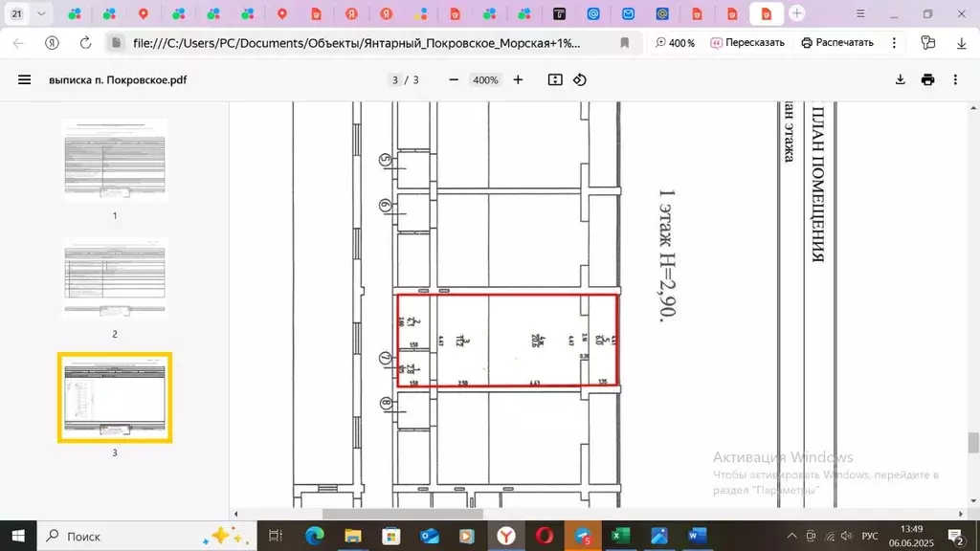Download the PDF from the viewer toolbar
This screenshot has width=980, height=551.
(900, 80)
